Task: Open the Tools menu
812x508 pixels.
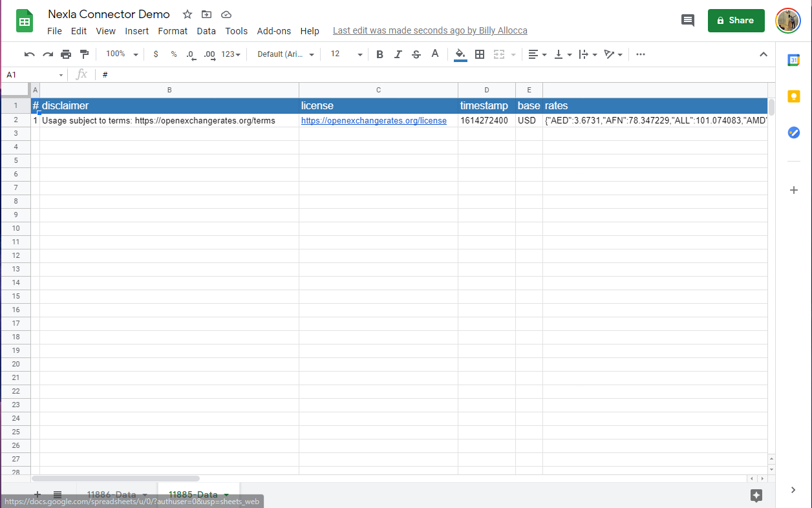Action: pos(237,31)
